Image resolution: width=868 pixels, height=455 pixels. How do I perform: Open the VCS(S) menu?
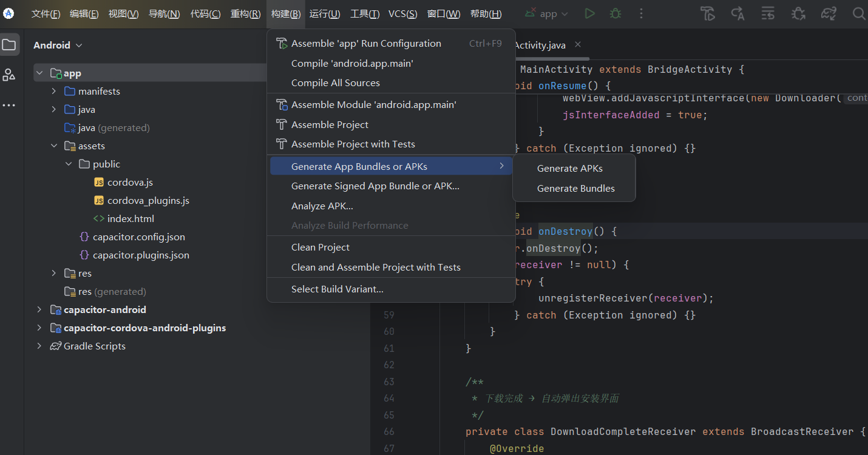402,14
